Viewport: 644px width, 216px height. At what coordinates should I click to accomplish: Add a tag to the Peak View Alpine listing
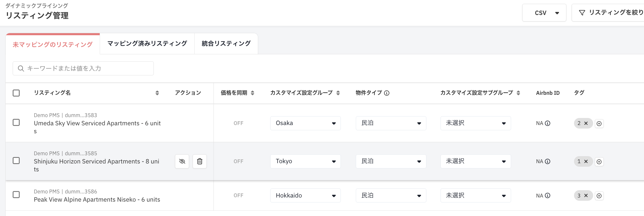pyautogui.click(x=599, y=196)
